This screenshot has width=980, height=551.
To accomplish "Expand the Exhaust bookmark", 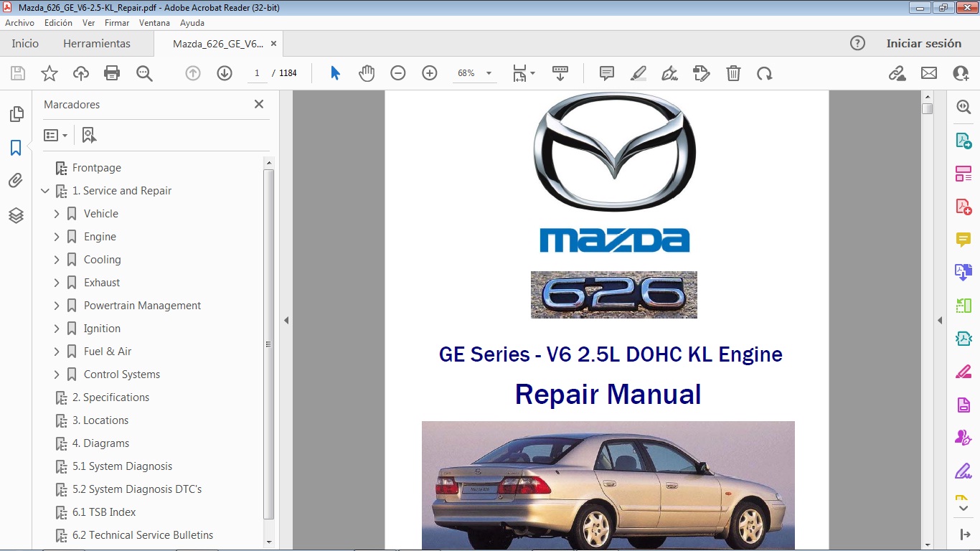I will tap(57, 283).
